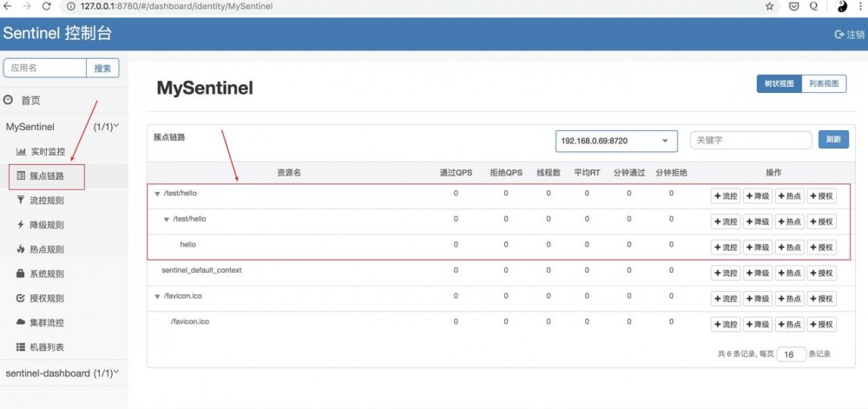The image size is (868, 409).
Task: Add 授权 rule for /favicon.ico child row
Action: [x=821, y=324]
